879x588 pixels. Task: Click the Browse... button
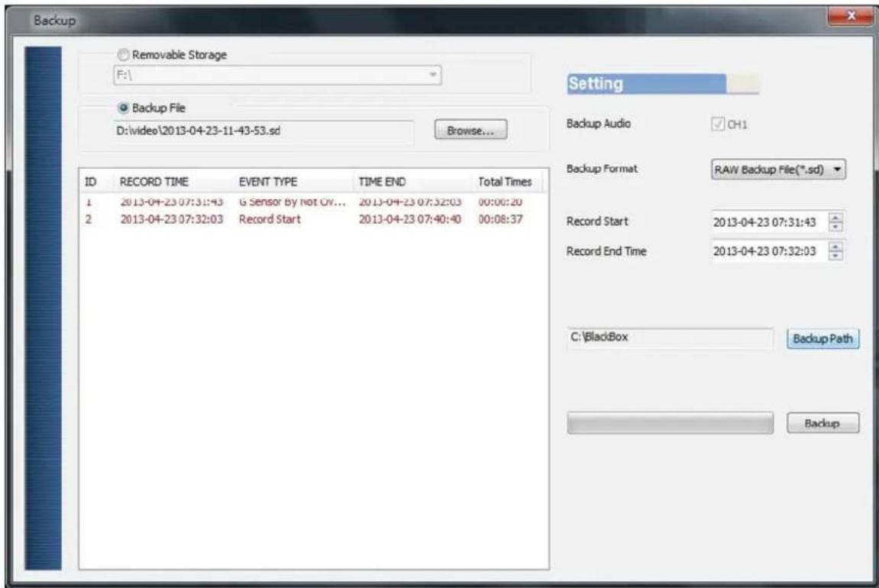tap(471, 130)
